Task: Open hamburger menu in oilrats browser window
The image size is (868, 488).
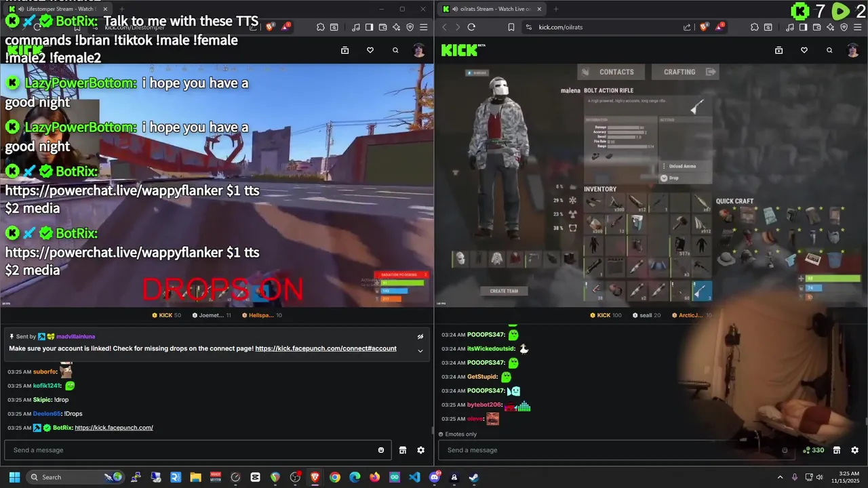Action: click(x=857, y=27)
